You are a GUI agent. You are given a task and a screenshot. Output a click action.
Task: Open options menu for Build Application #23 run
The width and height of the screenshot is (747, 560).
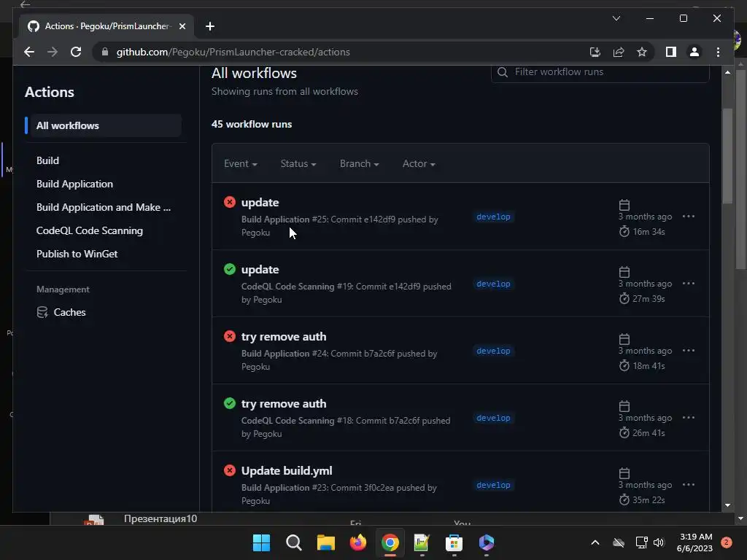pyautogui.click(x=689, y=485)
